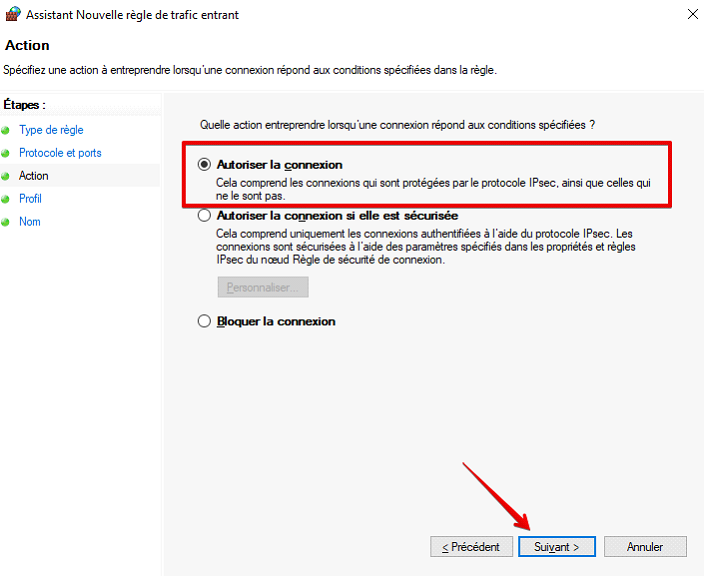Close the rule wizard window

tap(692, 14)
